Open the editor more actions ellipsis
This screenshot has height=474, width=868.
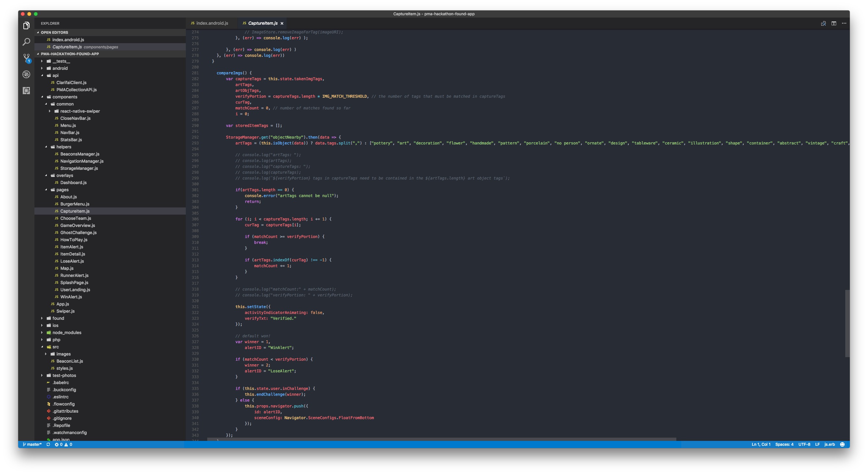[844, 23]
